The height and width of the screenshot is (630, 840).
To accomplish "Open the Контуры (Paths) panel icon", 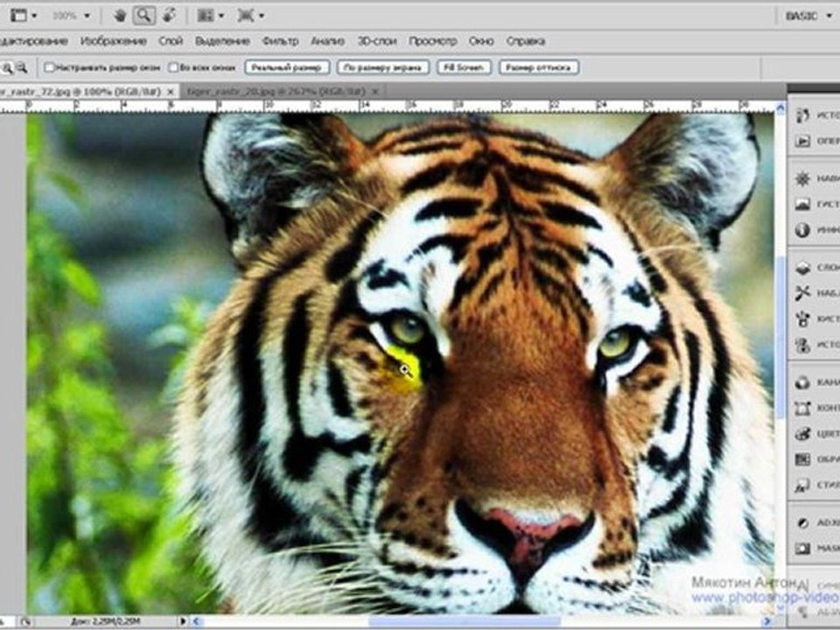I will [x=802, y=409].
